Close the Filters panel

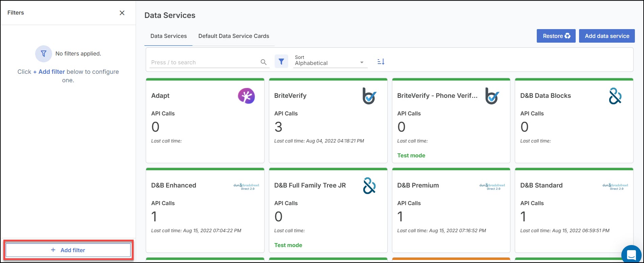(122, 13)
